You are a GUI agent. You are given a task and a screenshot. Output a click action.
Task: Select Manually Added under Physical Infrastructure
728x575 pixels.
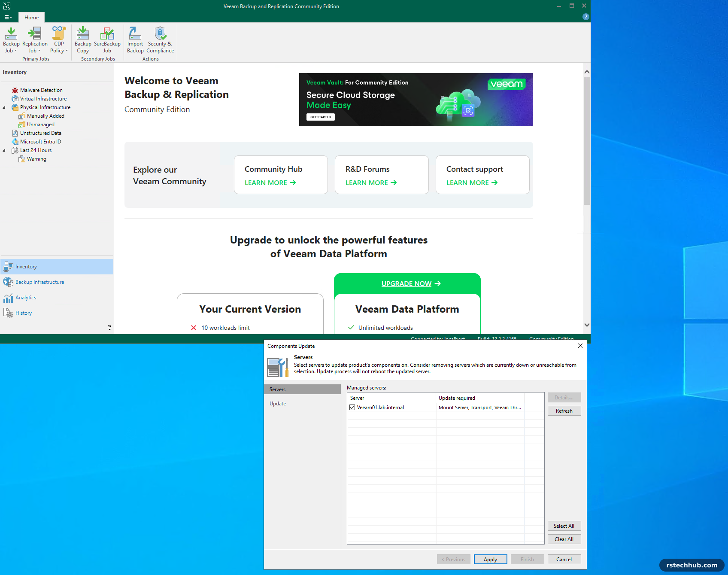click(x=45, y=116)
